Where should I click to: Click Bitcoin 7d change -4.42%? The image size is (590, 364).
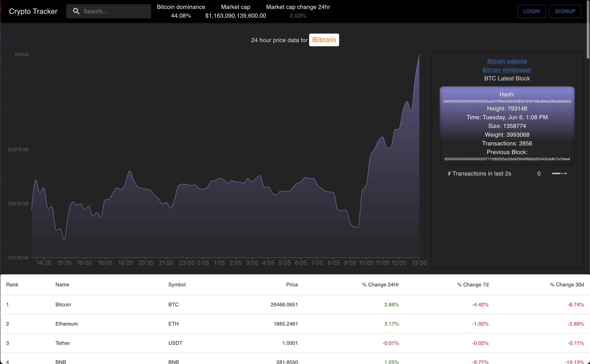click(x=480, y=304)
